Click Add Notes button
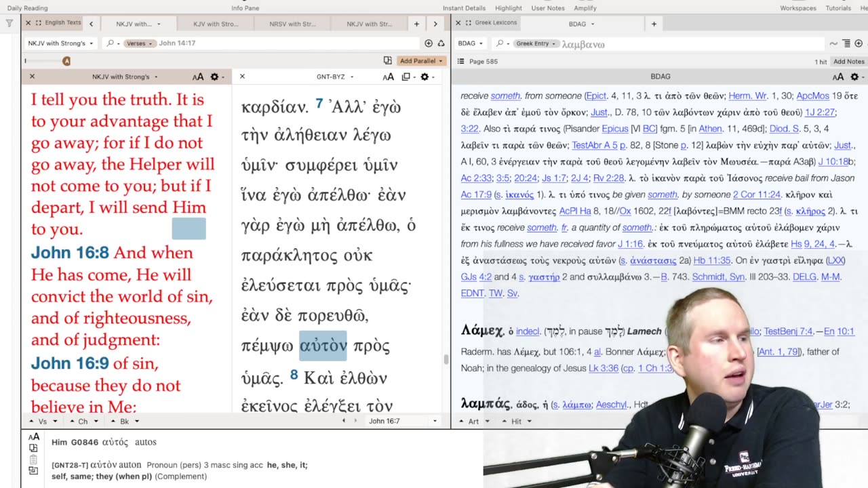This screenshot has height=488, width=868. pyautogui.click(x=848, y=61)
